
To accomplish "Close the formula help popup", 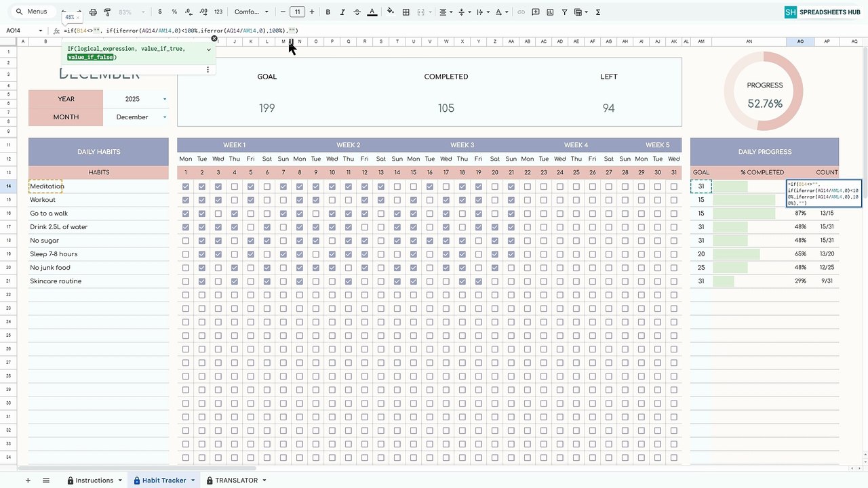I will pos(214,39).
